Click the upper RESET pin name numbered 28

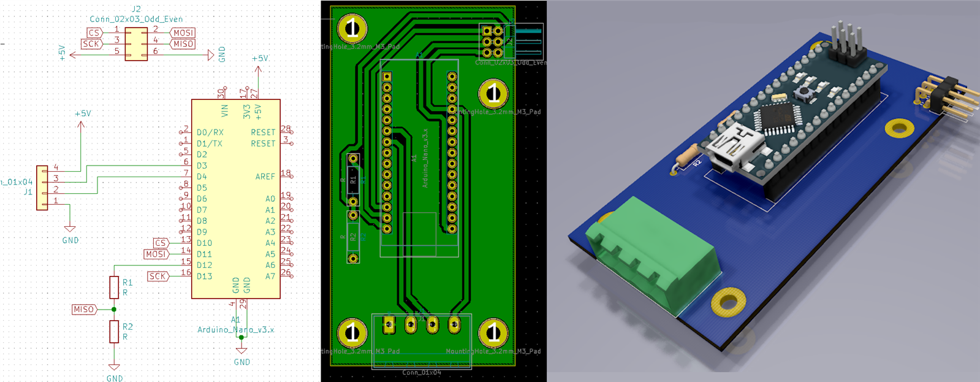[263, 132]
